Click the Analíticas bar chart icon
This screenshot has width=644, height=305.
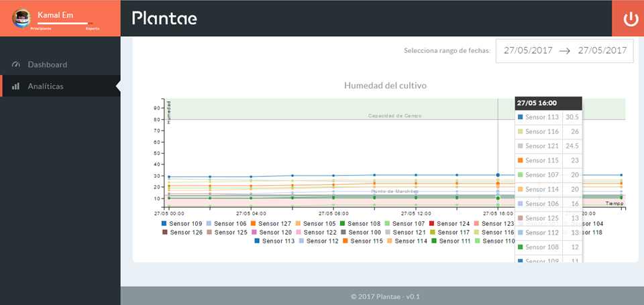15,86
